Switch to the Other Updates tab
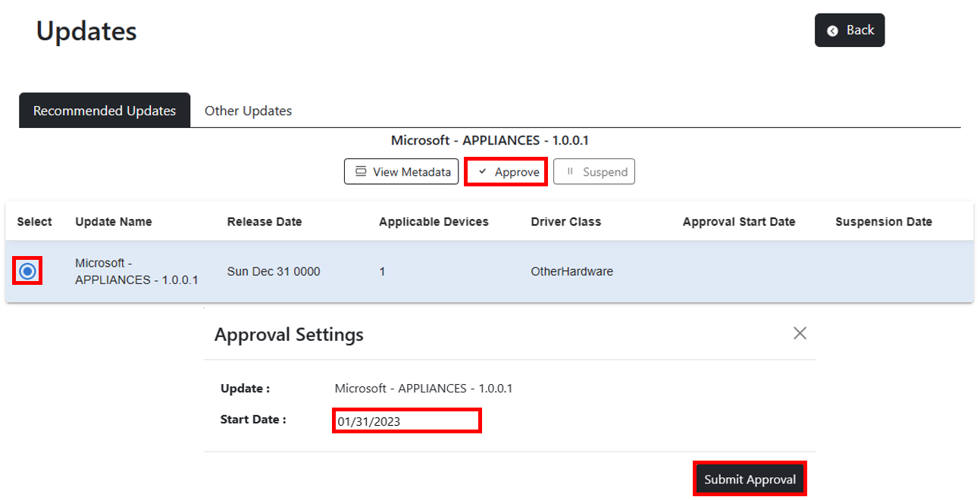 click(248, 111)
